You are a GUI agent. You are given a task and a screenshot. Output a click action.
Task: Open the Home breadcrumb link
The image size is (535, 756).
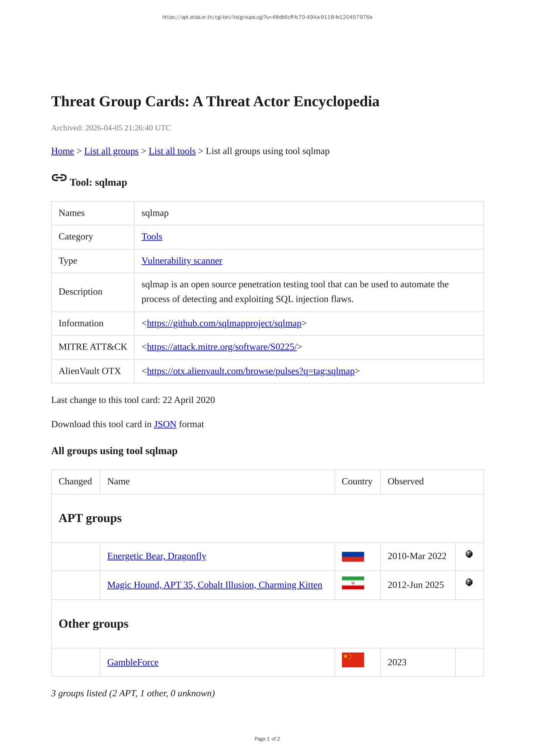tap(62, 151)
